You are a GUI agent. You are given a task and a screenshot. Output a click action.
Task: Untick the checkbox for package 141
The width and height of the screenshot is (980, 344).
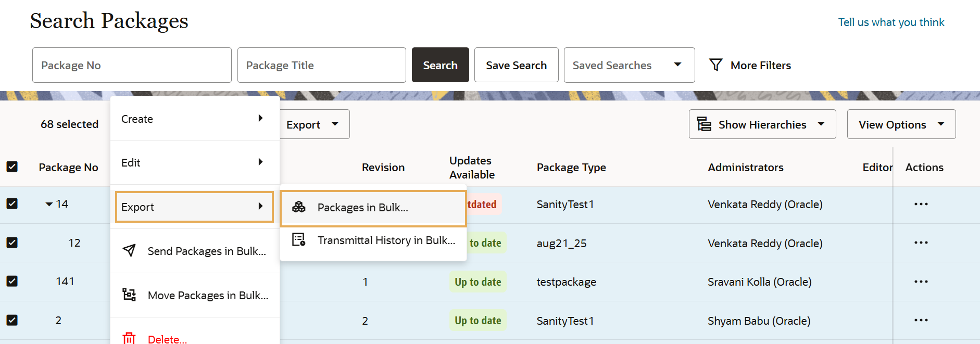click(x=12, y=281)
